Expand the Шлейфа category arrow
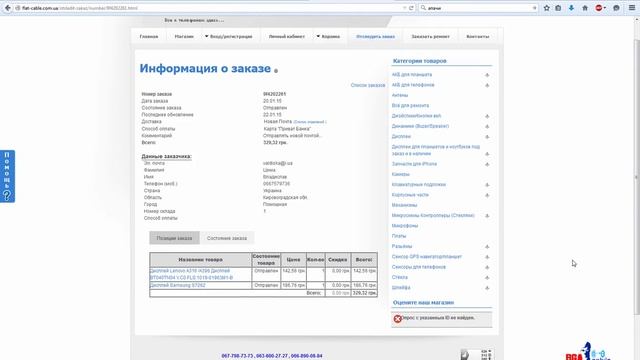640x360 pixels. tap(487, 288)
